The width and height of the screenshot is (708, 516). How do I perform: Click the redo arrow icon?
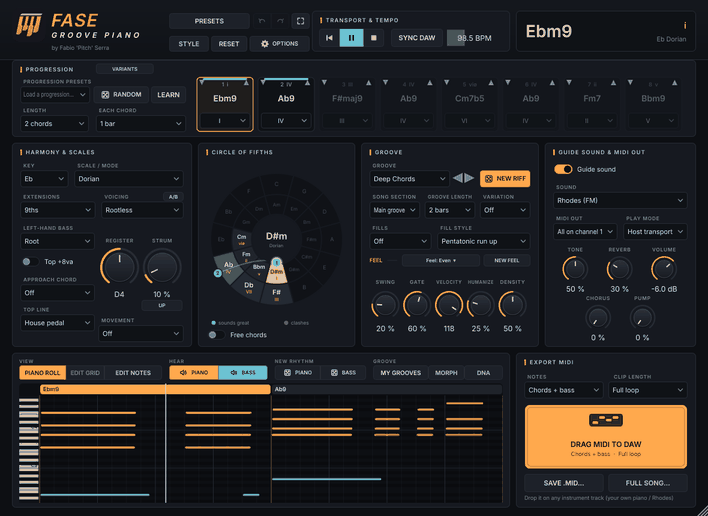[280, 21]
